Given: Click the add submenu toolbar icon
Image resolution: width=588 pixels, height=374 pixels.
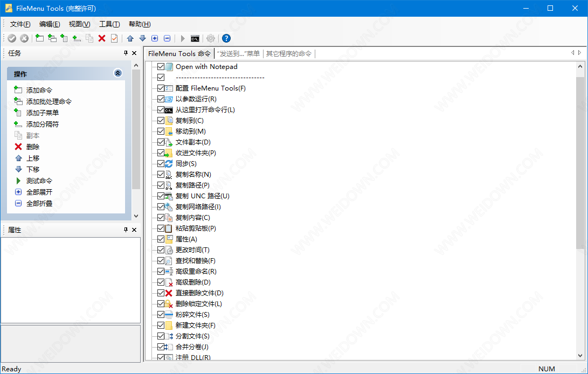Looking at the screenshot, I should (x=65, y=38).
